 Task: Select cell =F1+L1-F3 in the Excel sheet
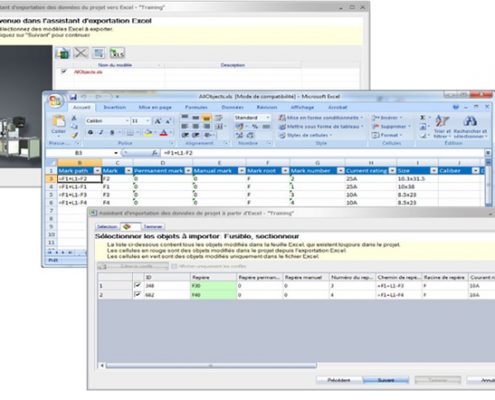coord(79,195)
